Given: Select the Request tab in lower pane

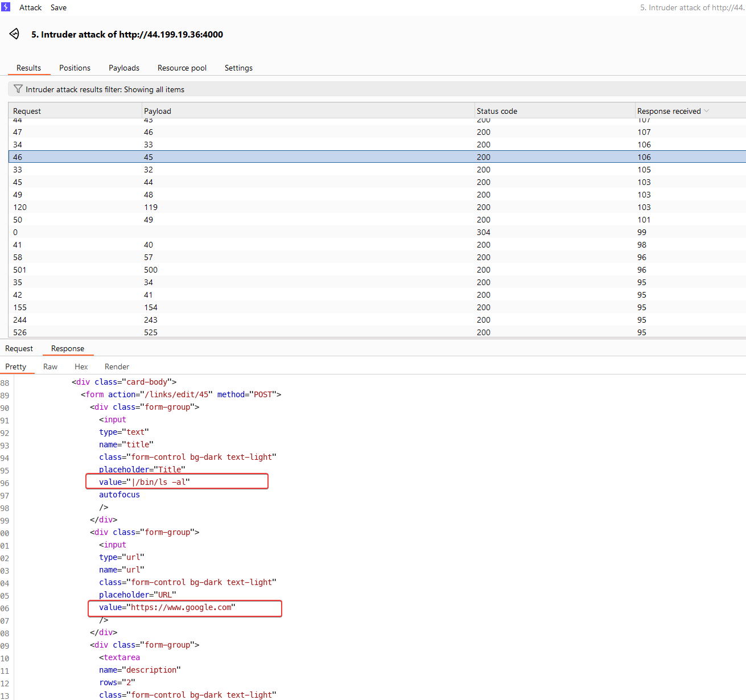Looking at the screenshot, I should (x=19, y=348).
